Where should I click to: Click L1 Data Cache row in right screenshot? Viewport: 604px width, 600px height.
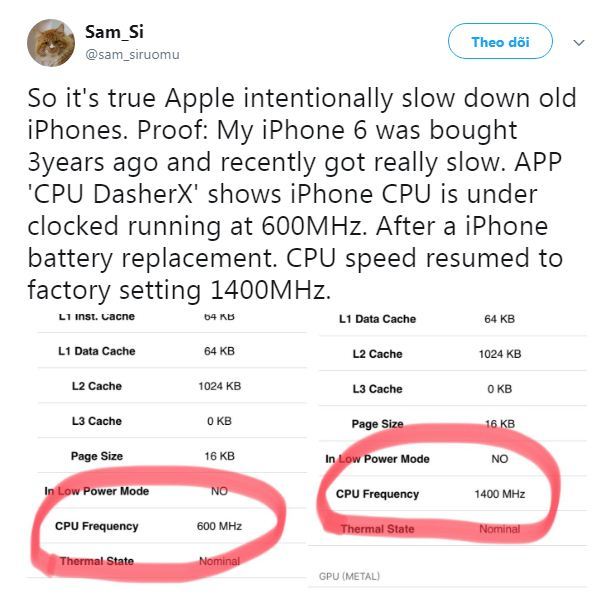(x=430, y=319)
